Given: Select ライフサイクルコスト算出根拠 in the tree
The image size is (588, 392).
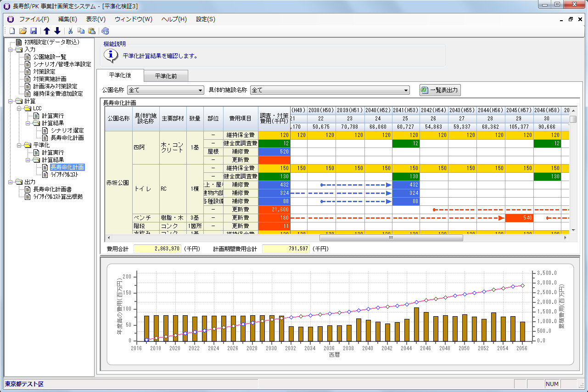Looking at the screenshot, I should (x=58, y=197).
